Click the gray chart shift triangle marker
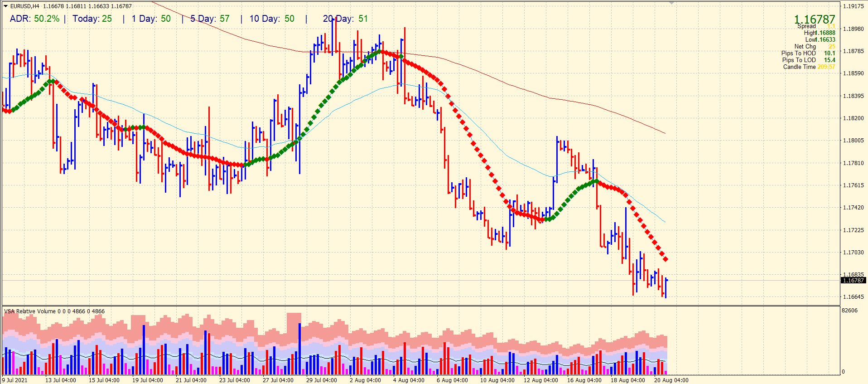Viewport: 868px width, 384px height. tap(671, 3)
